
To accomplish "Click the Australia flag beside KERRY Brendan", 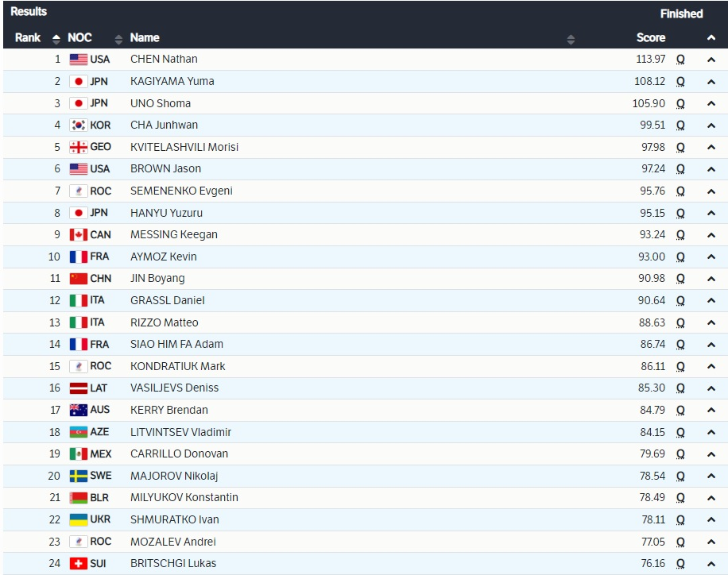I will [x=78, y=410].
